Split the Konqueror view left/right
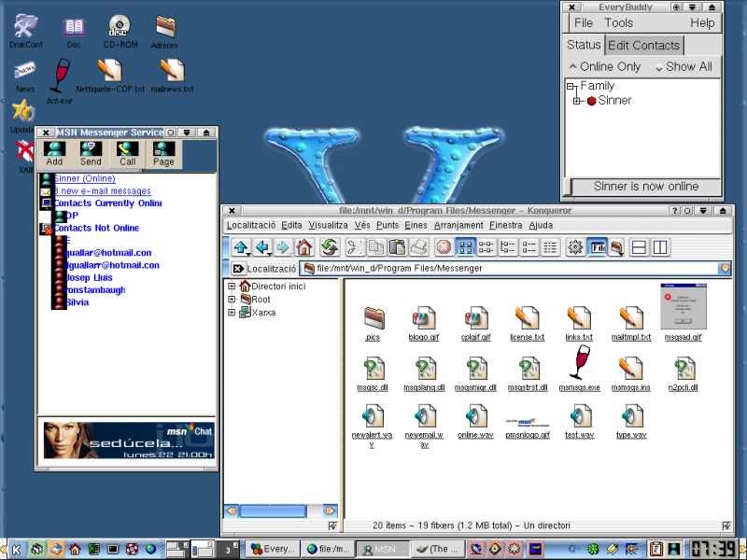The height and width of the screenshot is (560, 747). coord(660,247)
